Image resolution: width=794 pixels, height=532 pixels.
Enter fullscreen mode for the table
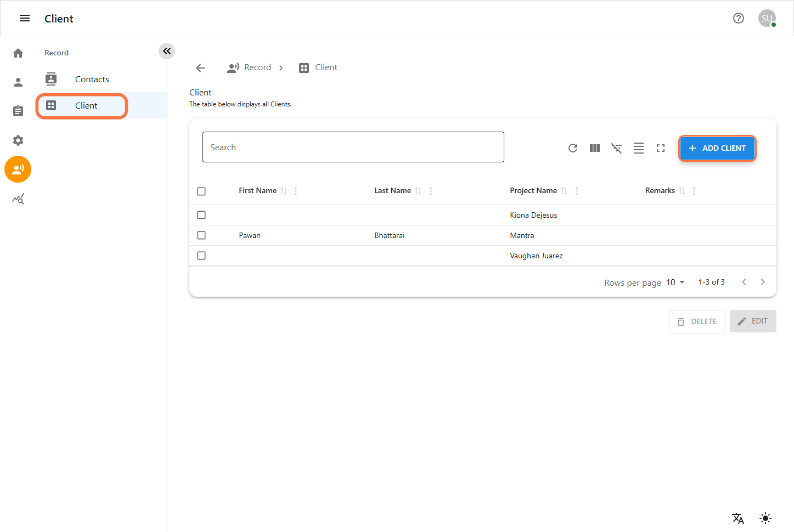(x=661, y=148)
